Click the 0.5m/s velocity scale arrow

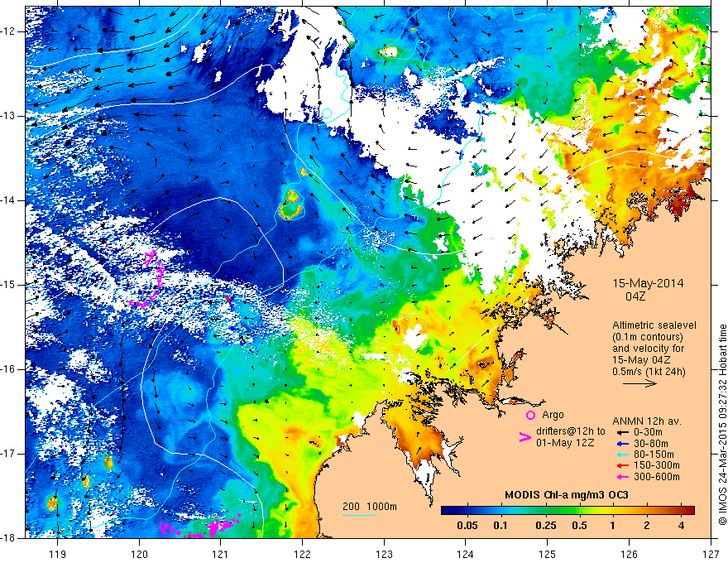point(639,383)
